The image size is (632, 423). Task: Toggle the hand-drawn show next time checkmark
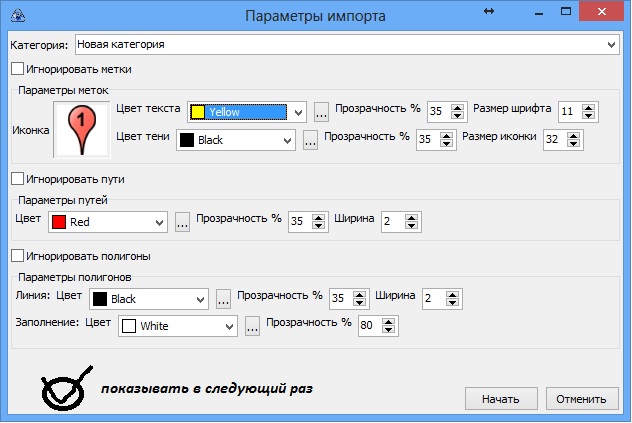coord(65,390)
